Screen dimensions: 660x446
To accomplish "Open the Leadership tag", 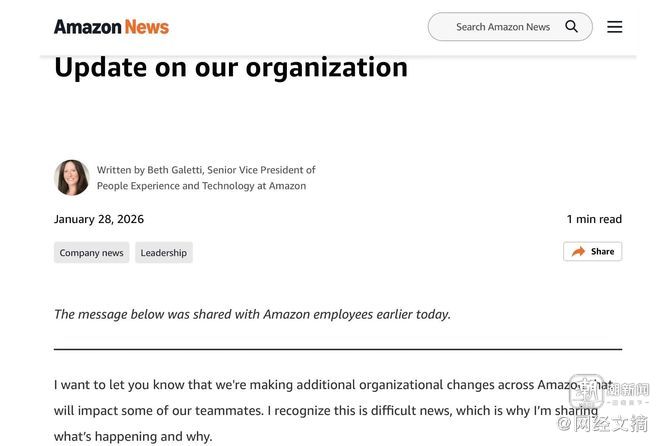I will pos(164,252).
